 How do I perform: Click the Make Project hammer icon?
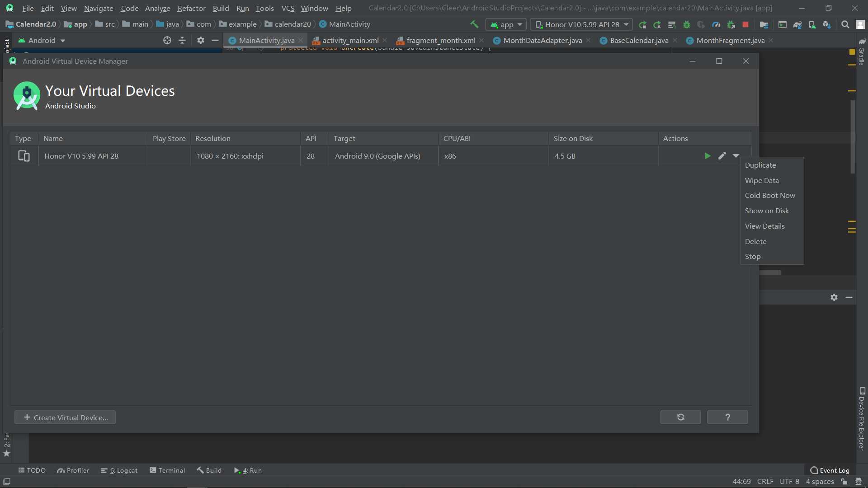click(474, 24)
